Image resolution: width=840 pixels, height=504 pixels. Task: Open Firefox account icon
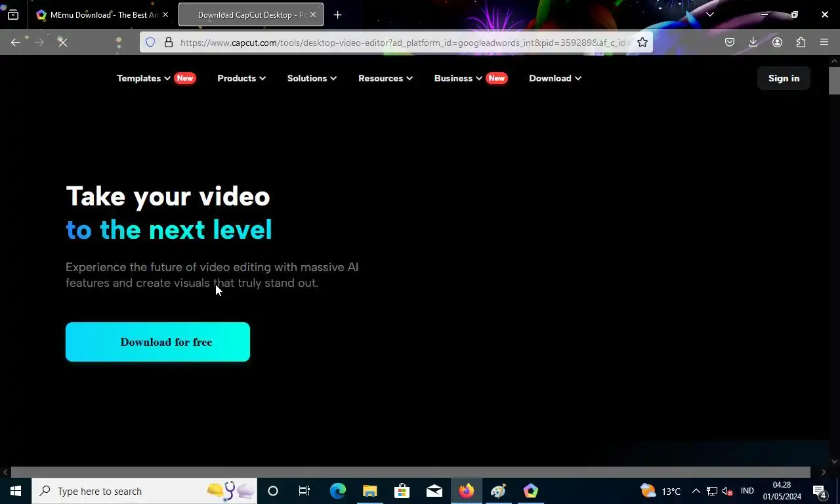point(777,42)
